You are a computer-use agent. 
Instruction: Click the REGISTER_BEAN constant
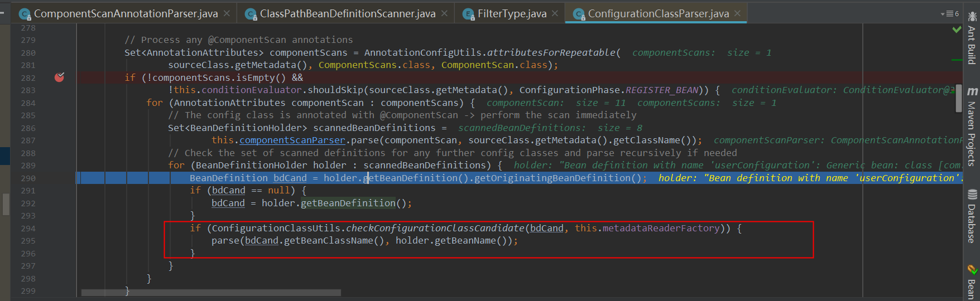pyautogui.click(x=661, y=90)
